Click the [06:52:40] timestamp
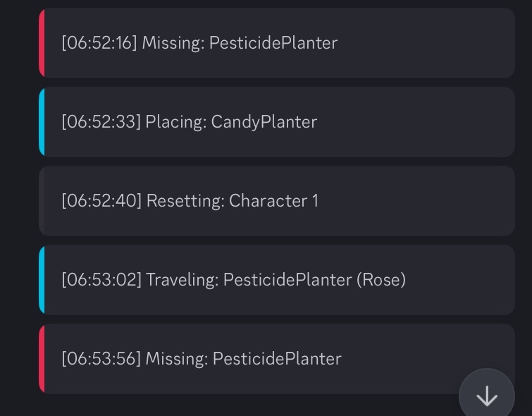The height and width of the screenshot is (416, 532). click(101, 201)
